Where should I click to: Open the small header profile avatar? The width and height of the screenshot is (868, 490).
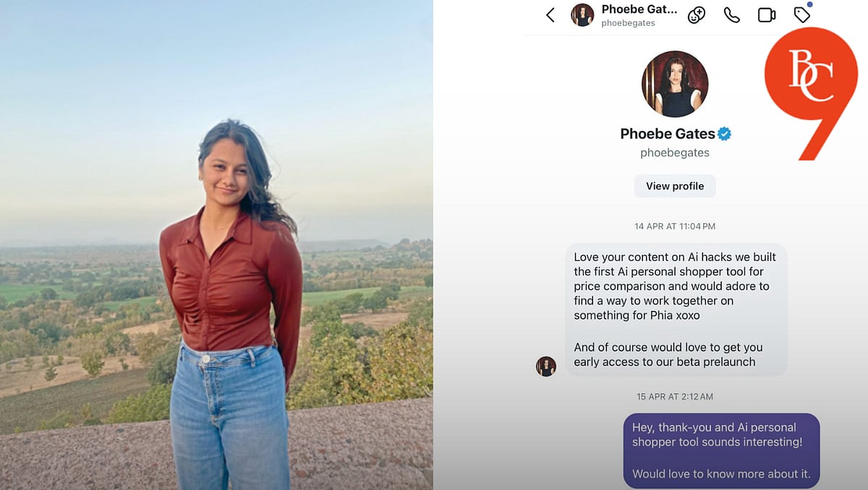[582, 14]
